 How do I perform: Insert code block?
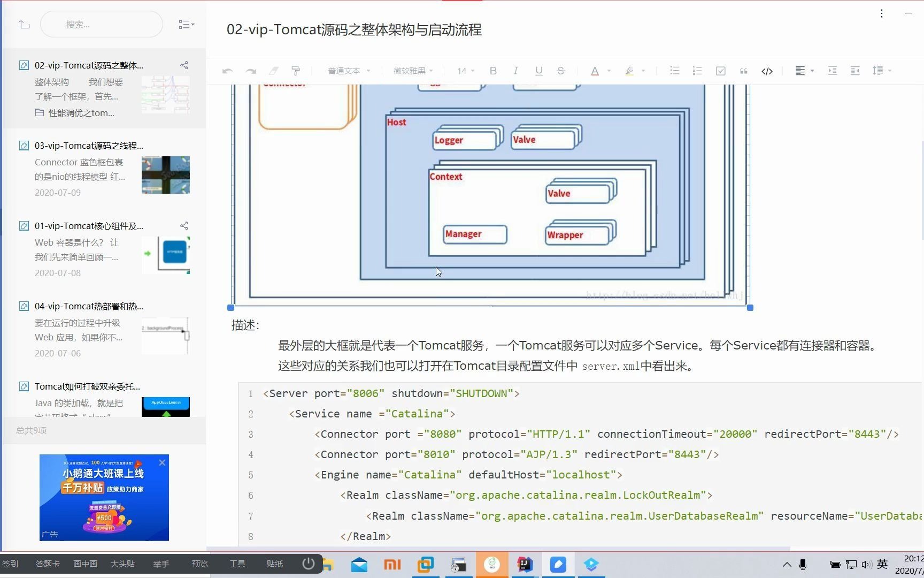click(x=767, y=71)
